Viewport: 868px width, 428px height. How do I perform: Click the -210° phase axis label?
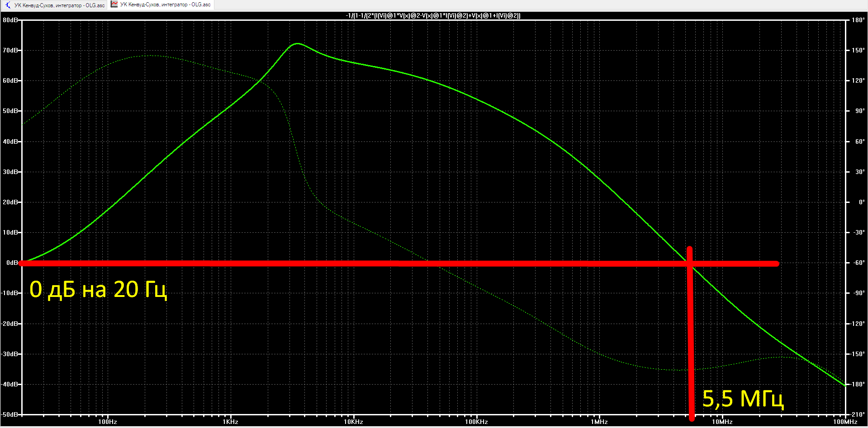[x=858, y=414]
